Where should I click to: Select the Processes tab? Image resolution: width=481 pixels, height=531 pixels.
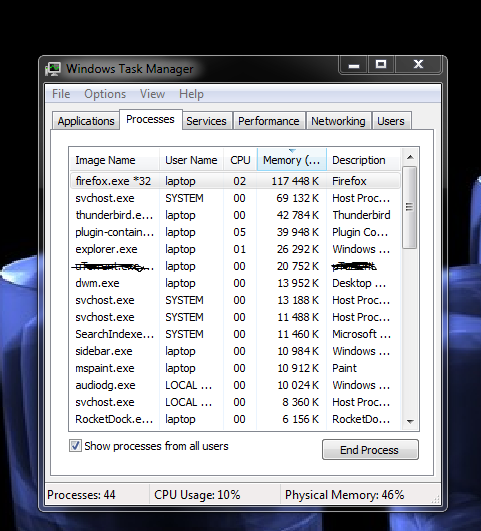150,119
